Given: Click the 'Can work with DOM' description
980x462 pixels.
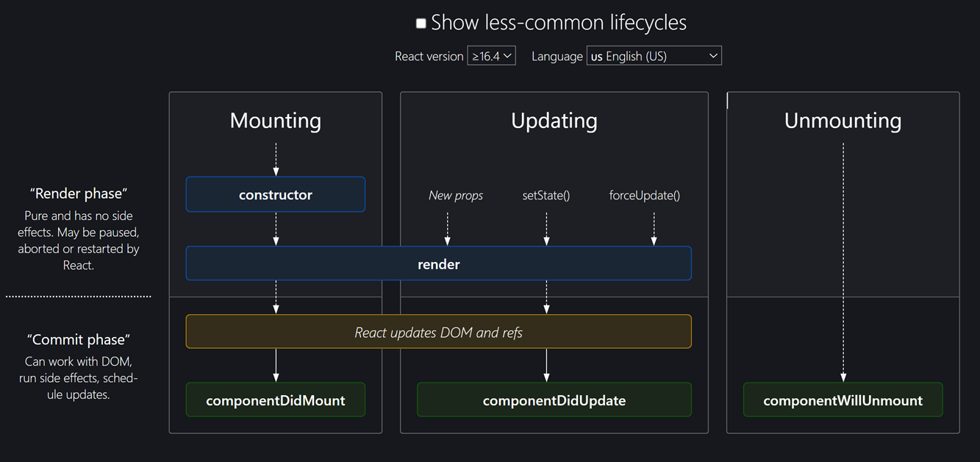Looking at the screenshot, I should tap(79, 378).
